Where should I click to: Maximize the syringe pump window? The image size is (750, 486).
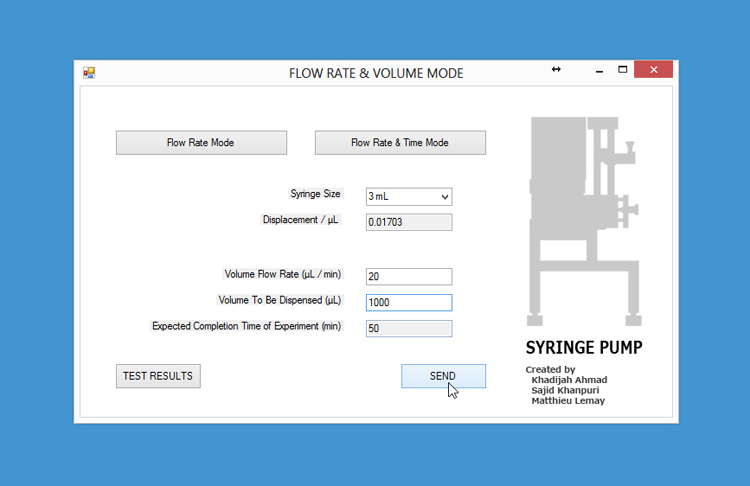pos(622,70)
